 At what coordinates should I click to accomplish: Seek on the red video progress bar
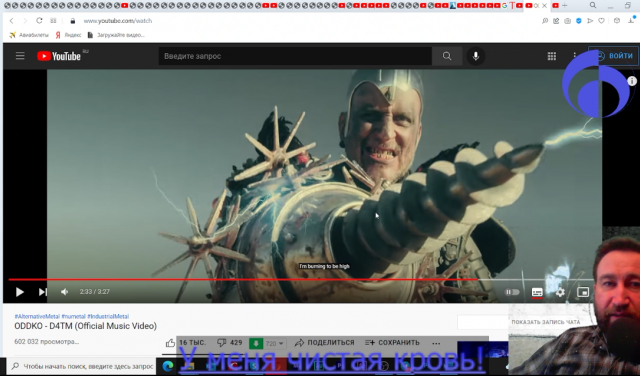(x=243, y=280)
